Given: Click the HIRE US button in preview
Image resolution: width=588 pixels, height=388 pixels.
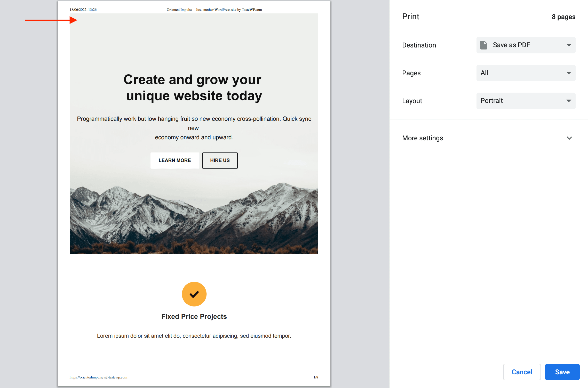Looking at the screenshot, I should (220, 160).
